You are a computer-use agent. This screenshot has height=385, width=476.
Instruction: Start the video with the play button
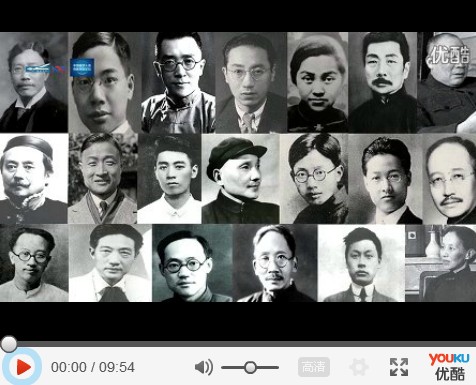(x=22, y=367)
